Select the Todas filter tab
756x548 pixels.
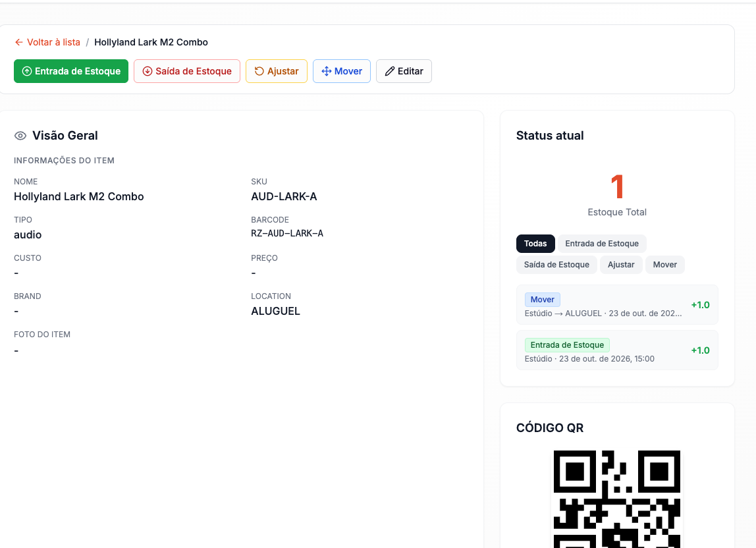(x=535, y=244)
